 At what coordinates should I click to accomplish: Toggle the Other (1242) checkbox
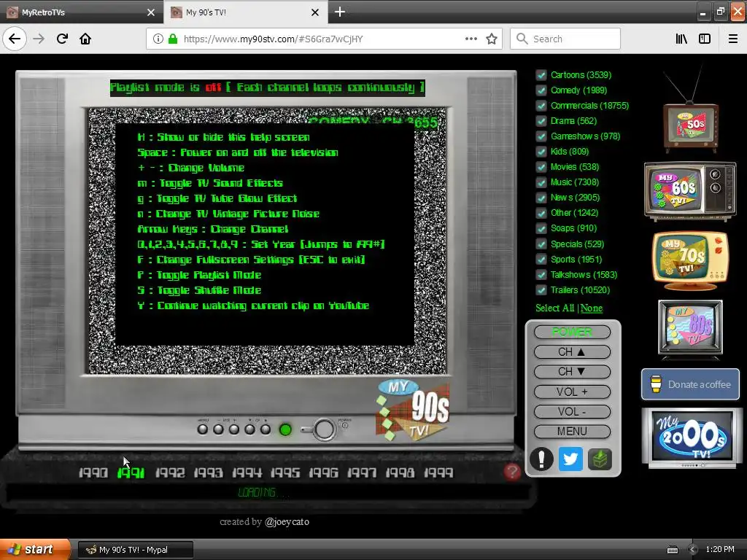click(x=541, y=213)
